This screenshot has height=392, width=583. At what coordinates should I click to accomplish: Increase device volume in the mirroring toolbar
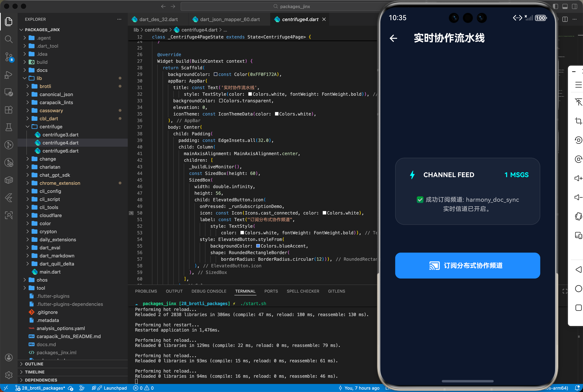(578, 178)
